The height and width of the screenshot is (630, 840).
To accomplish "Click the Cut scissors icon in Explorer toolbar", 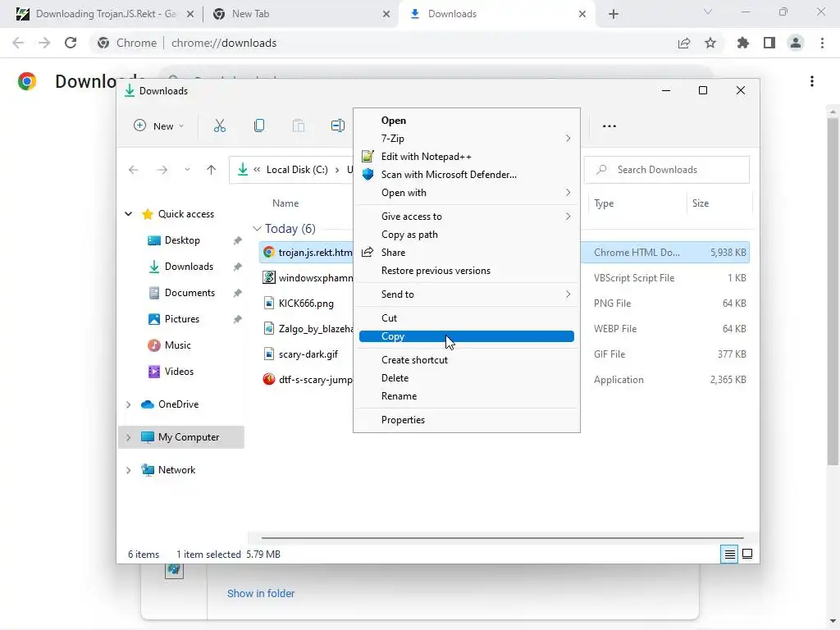I will (x=220, y=126).
